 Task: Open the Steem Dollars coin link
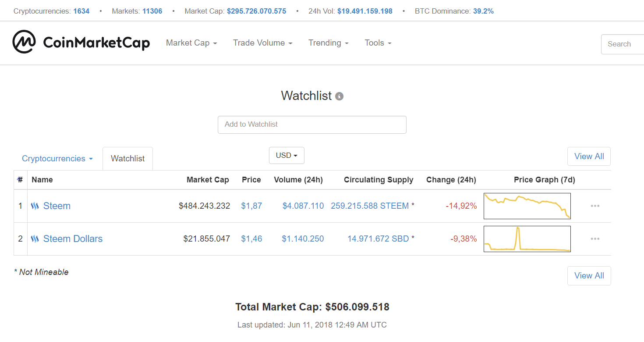click(73, 239)
